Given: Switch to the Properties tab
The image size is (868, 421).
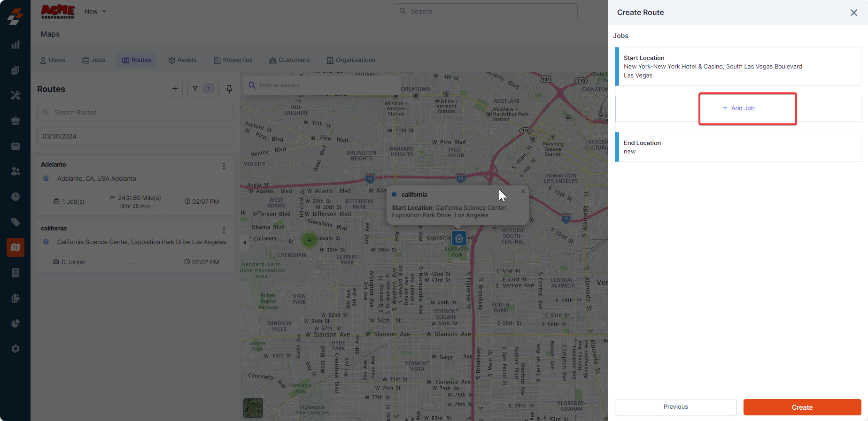Looking at the screenshot, I should click(x=233, y=60).
